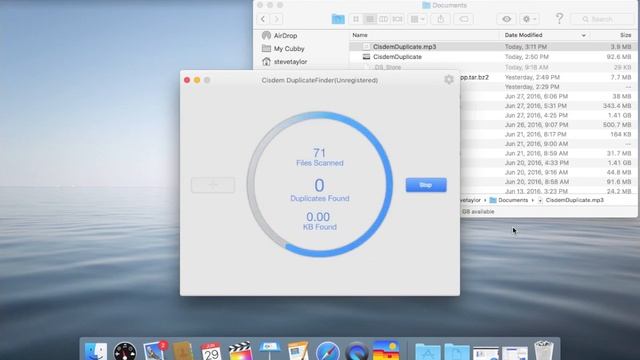Screen dimensions: 640x360
Task: Open the Applications folder stack in Dock
Action: (x=427, y=352)
